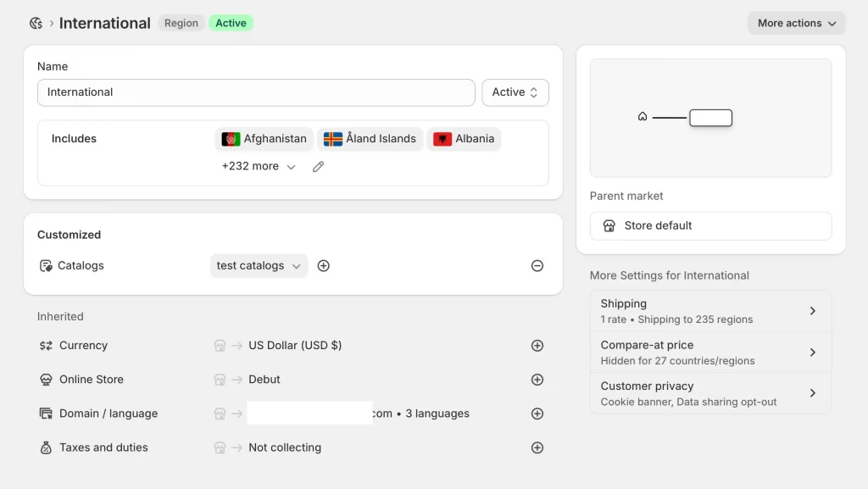Click the Albania region tag
The height and width of the screenshot is (489, 868).
pyautogui.click(x=464, y=139)
